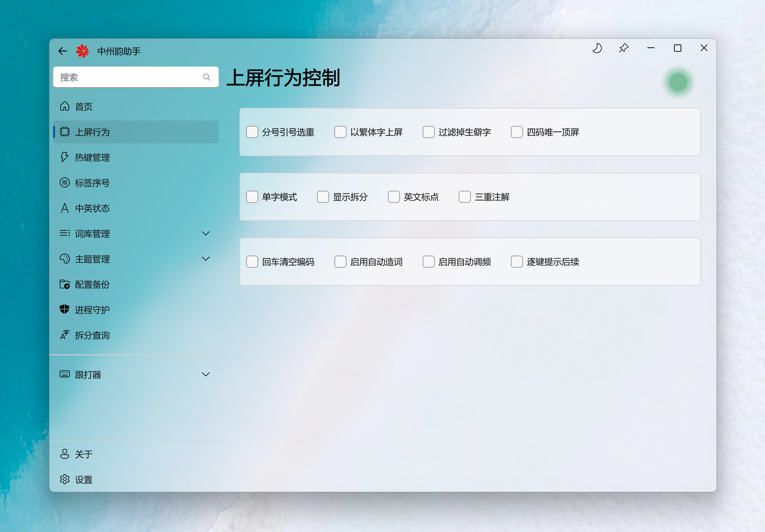Click the pin window icon

[624, 48]
